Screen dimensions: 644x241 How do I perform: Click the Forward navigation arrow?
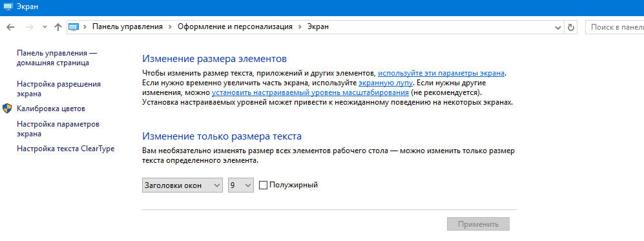pyautogui.click(x=30, y=27)
